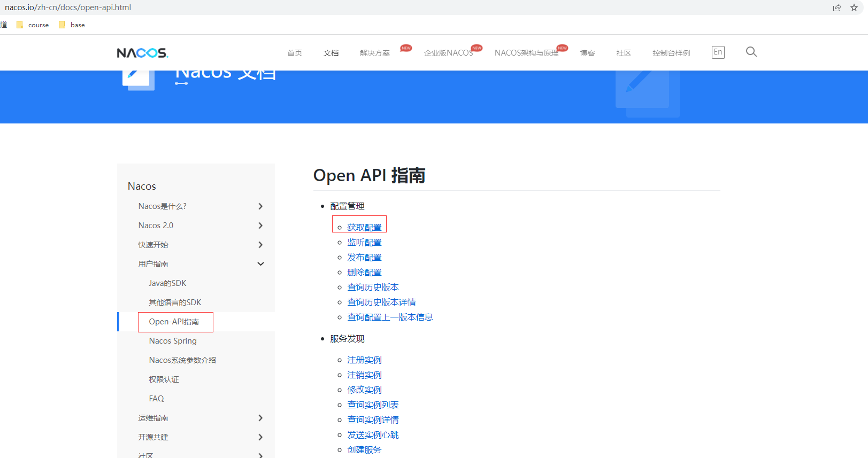Click the Open API 指南 page heading
Viewport: 868px width, 458px height.
point(370,175)
